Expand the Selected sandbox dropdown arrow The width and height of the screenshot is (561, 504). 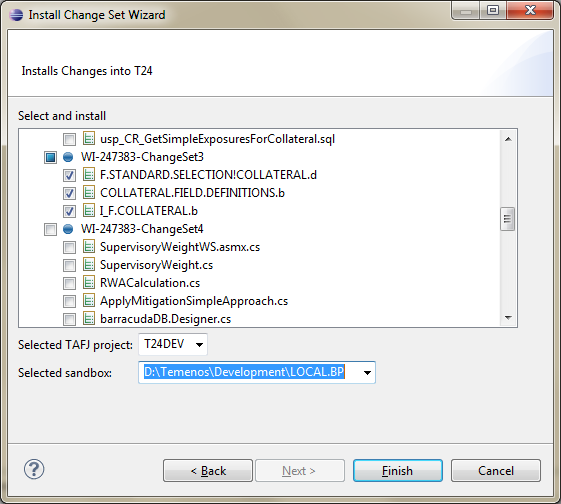point(367,373)
